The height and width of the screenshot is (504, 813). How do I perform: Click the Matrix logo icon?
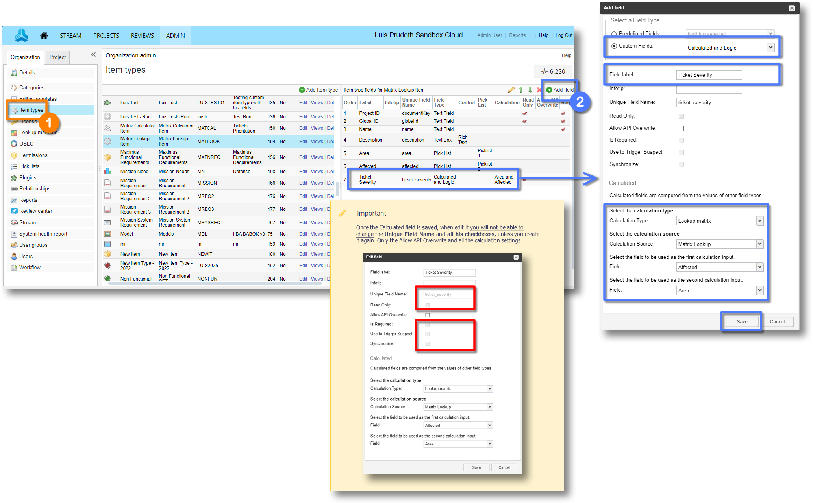point(21,35)
